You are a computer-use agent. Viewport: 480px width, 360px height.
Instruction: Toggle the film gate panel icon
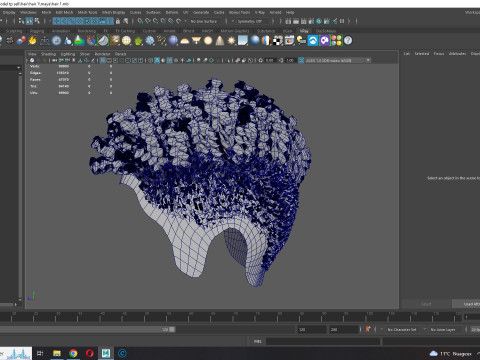click(109, 60)
